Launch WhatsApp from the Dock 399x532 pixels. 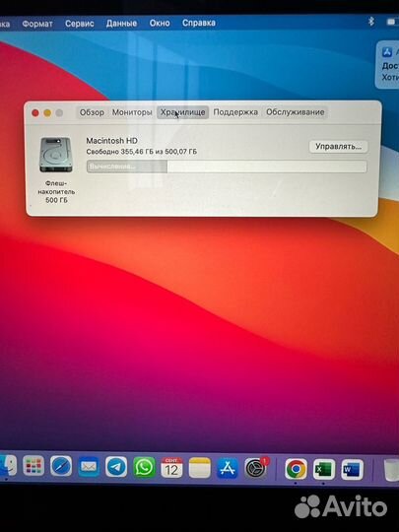pyautogui.click(x=144, y=467)
